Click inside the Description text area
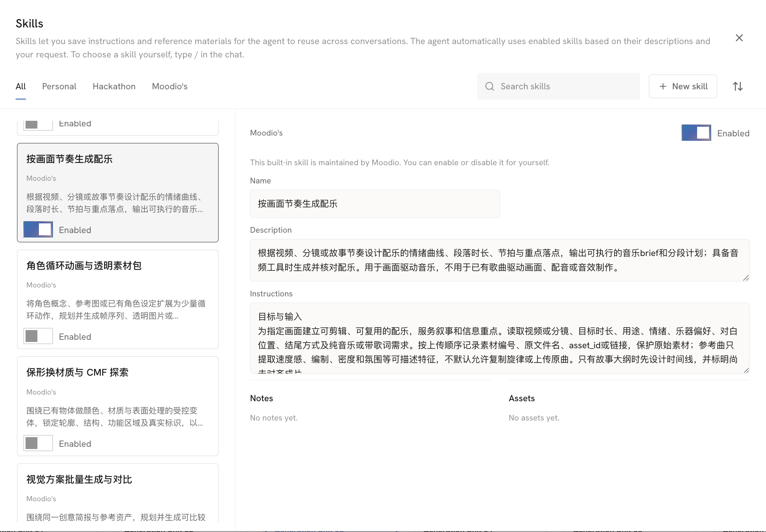 500,260
